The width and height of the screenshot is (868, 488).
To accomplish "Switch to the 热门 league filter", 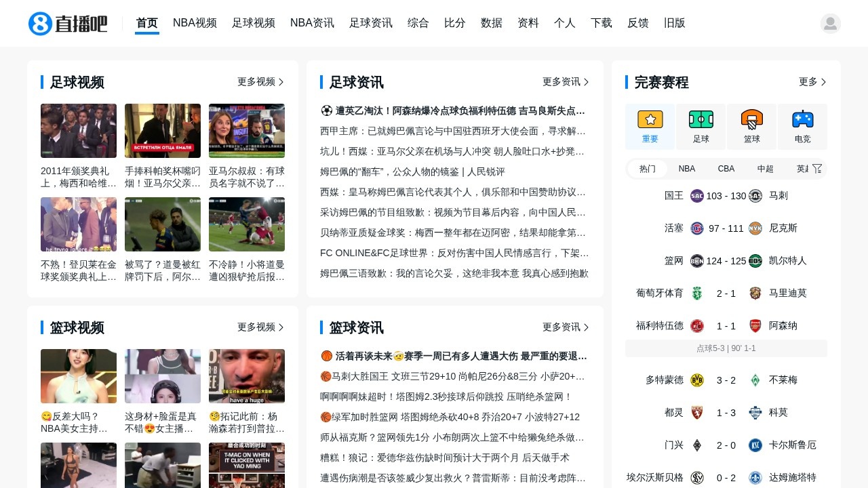I will point(648,169).
